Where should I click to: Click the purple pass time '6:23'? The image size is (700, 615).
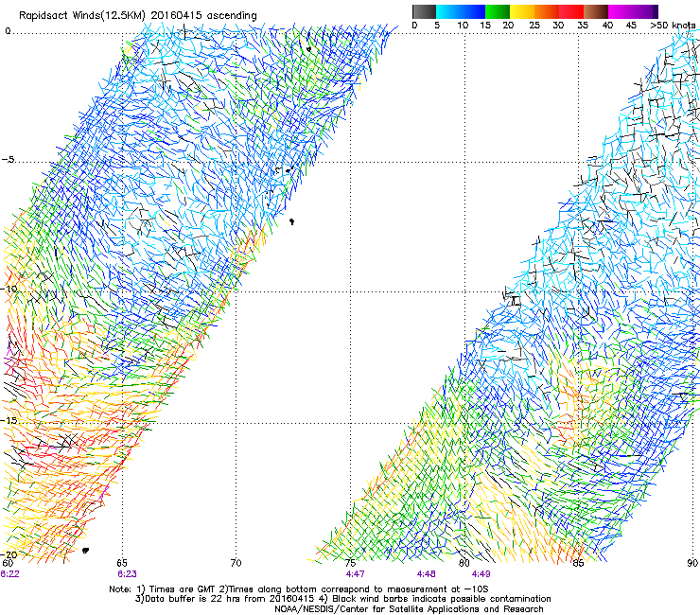click(128, 574)
